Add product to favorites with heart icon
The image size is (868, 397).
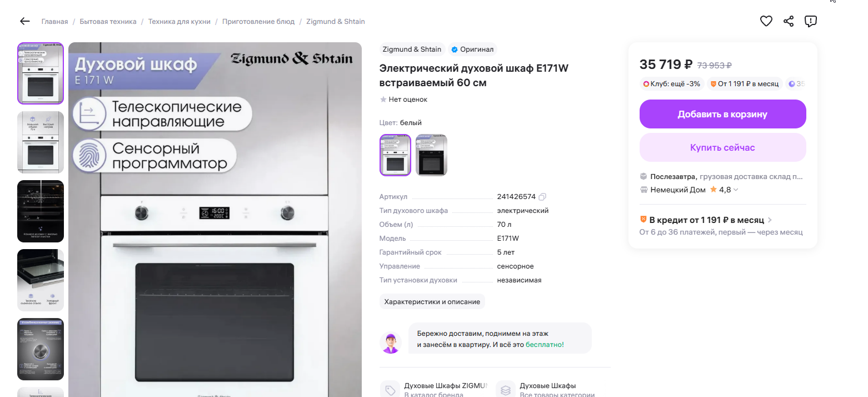[766, 22]
